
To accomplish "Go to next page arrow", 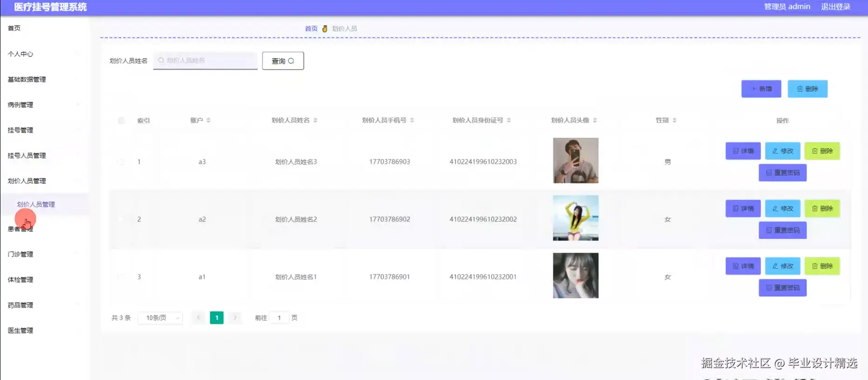I will [x=235, y=318].
